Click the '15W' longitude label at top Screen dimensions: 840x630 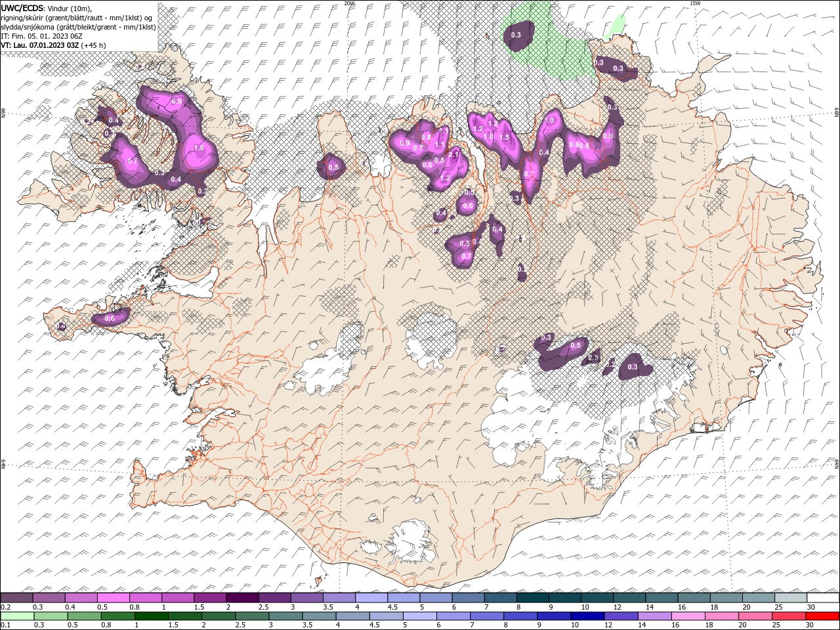[695, 3]
